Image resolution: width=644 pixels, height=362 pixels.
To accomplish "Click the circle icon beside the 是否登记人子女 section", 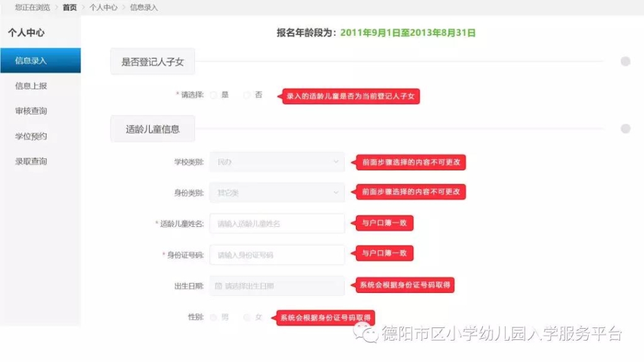I will (625, 62).
